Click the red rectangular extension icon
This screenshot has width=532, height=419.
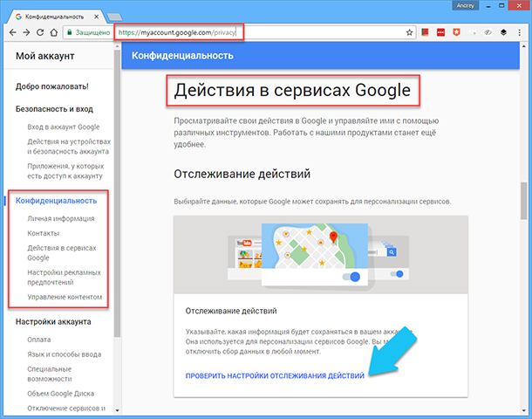tap(440, 32)
